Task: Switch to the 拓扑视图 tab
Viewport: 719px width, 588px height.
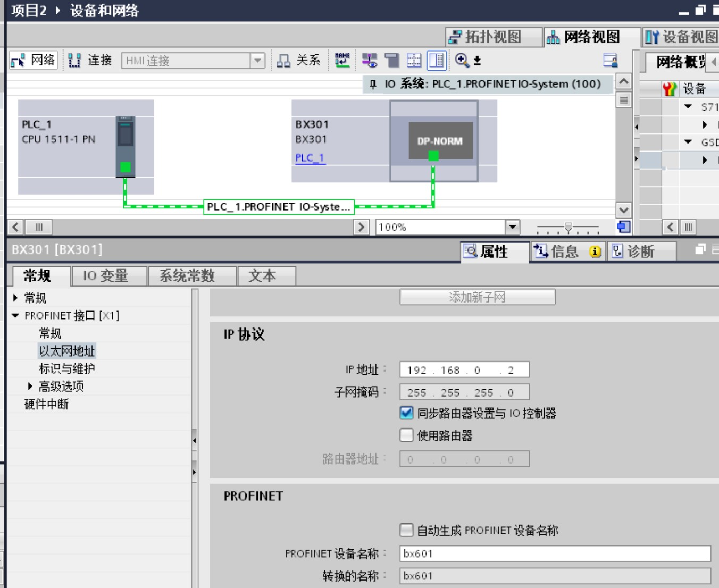Action: [493, 37]
